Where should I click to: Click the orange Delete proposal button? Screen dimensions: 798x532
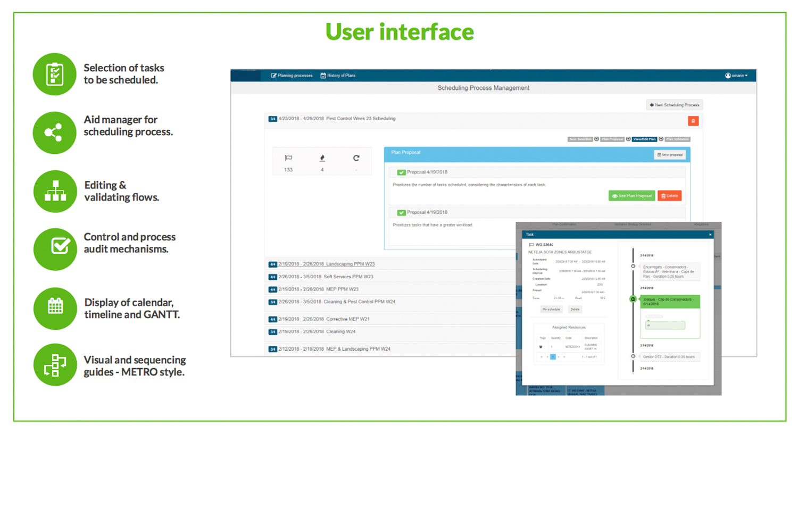click(x=669, y=196)
